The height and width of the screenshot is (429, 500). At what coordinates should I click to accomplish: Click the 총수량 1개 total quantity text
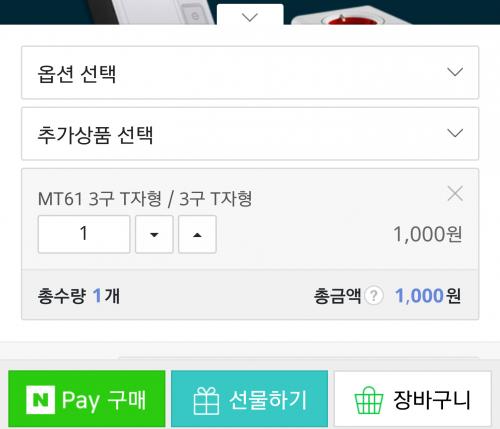click(79, 296)
